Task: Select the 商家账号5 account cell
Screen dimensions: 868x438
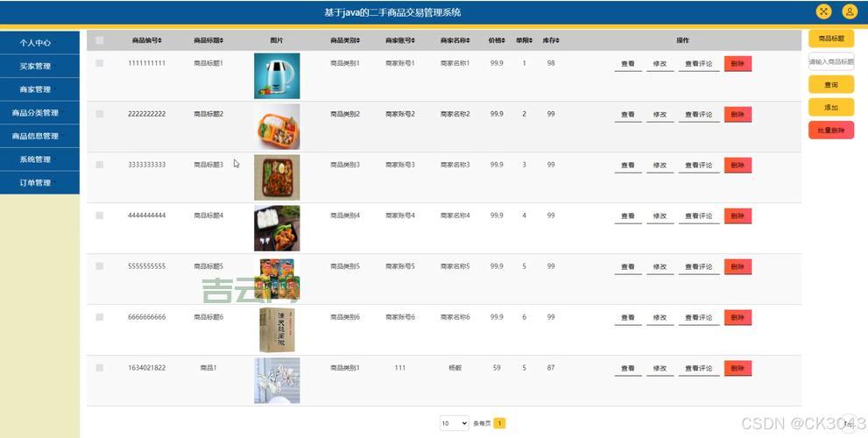Action: 400,266
